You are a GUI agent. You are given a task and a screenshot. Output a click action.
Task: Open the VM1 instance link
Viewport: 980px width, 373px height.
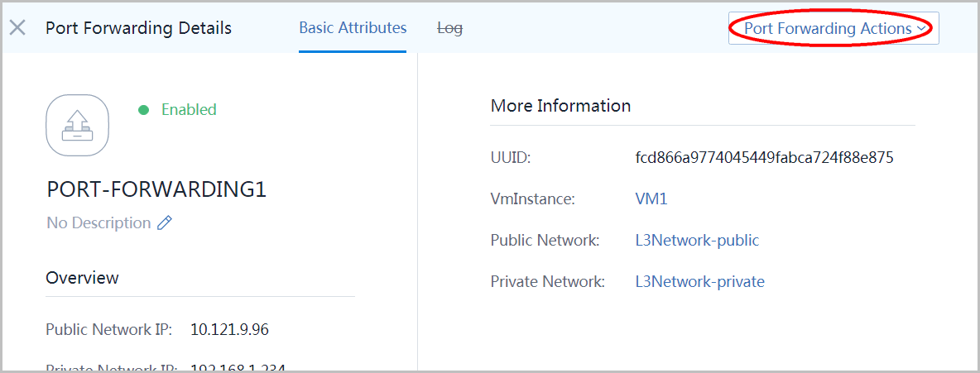click(x=651, y=198)
